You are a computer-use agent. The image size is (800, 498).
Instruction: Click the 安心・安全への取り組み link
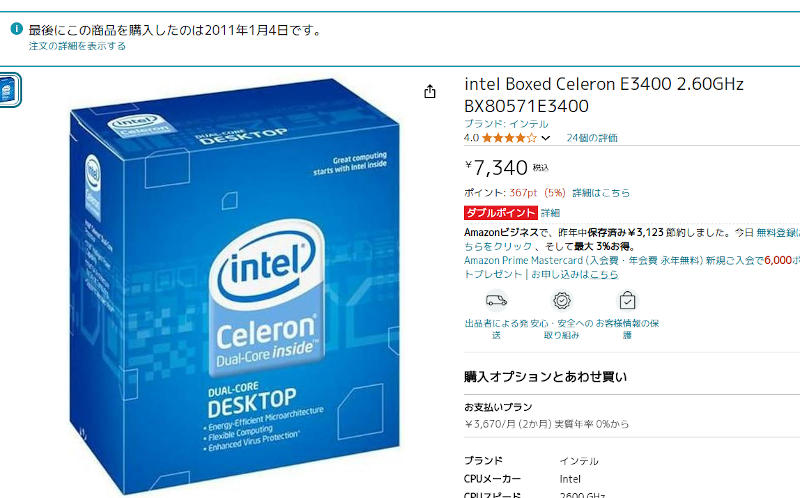pyautogui.click(x=562, y=329)
